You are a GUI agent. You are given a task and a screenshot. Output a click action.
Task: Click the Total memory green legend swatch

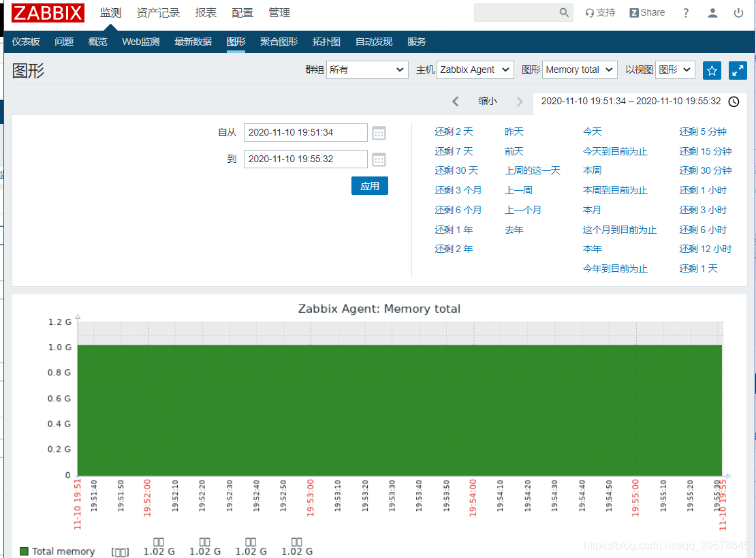[x=24, y=551]
